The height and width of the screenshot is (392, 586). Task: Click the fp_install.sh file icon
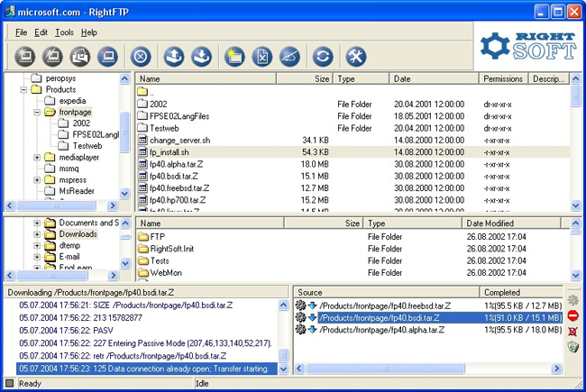(142, 152)
